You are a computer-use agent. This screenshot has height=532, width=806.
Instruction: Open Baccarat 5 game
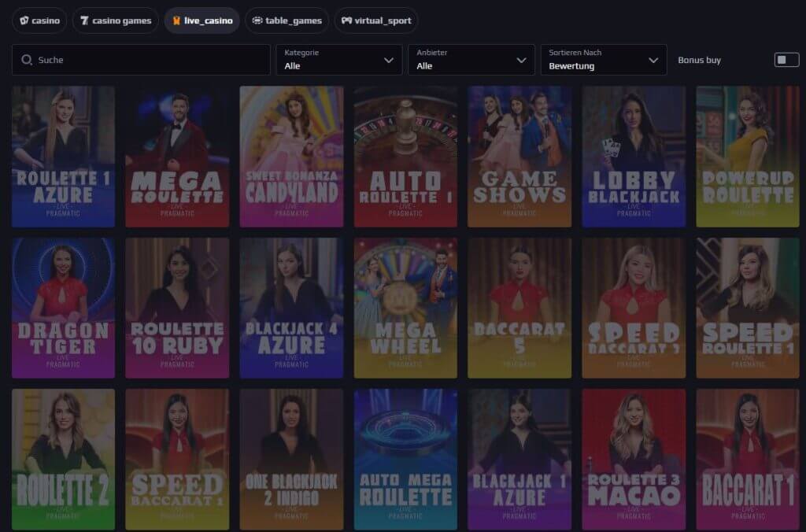(x=519, y=308)
